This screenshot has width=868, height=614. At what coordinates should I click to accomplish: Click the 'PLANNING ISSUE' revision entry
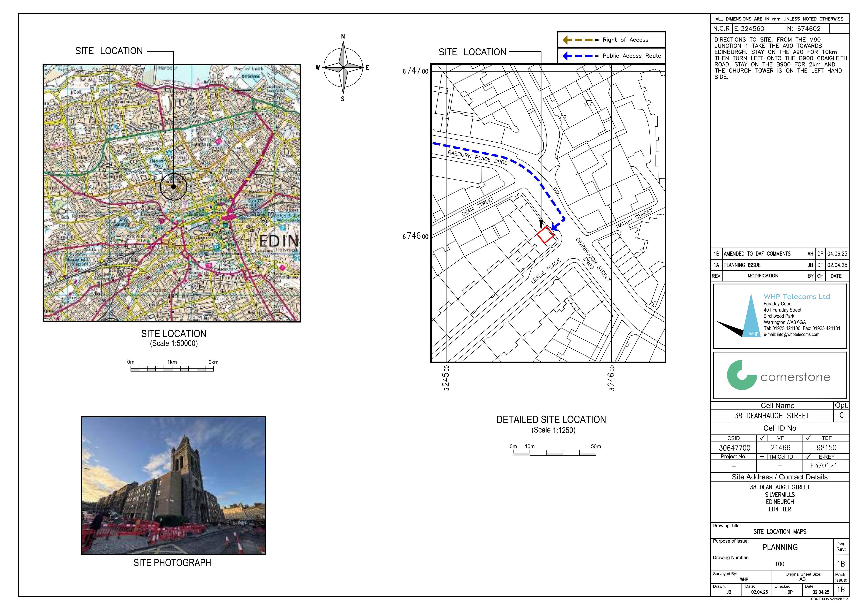(742, 265)
